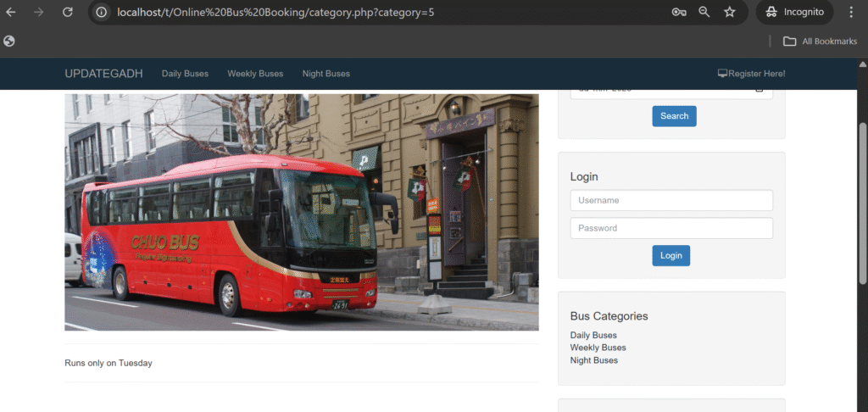The image size is (868, 412).
Task: Click the 'Bus Categories' heading
Action: click(609, 316)
